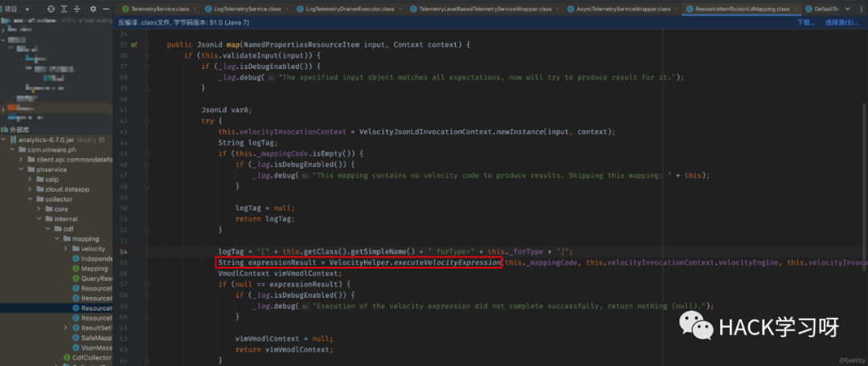Click the Collapse All icon in project toolbar

point(78,9)
